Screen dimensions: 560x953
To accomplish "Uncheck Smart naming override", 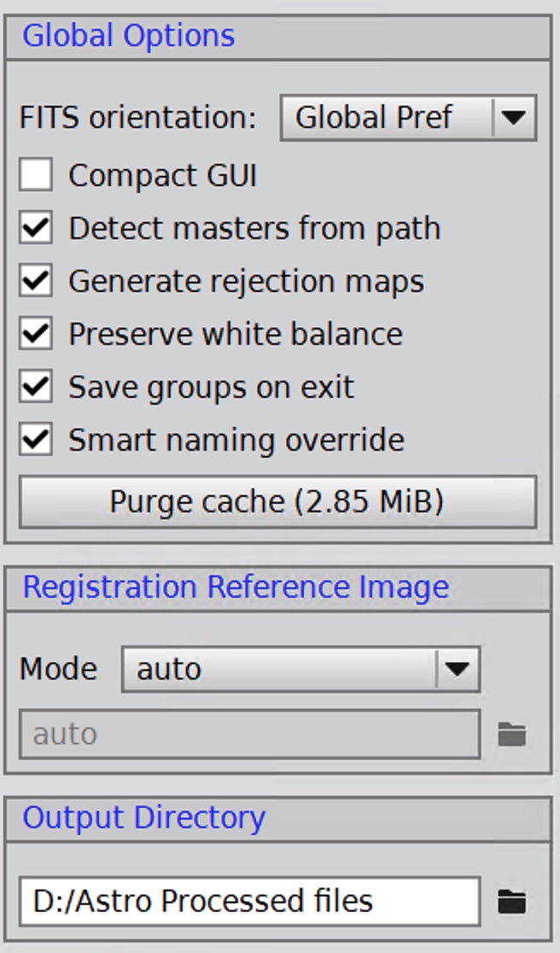I will (35, 440).
